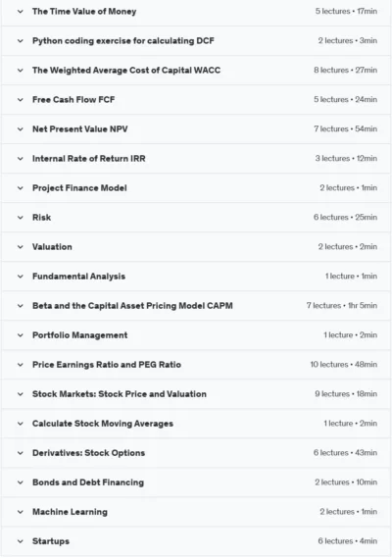Open the Weighted Average Cost of Capital section
Image resolution: width=392 pixels, height=558 pixels.
point(196,70)
